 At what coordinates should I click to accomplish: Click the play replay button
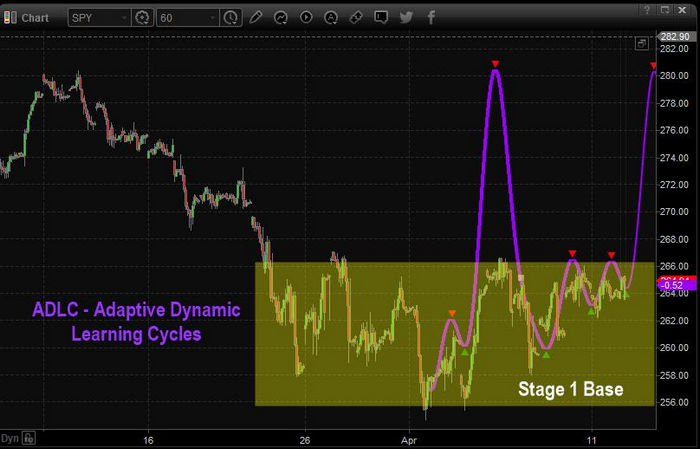[x=306, y=17]
